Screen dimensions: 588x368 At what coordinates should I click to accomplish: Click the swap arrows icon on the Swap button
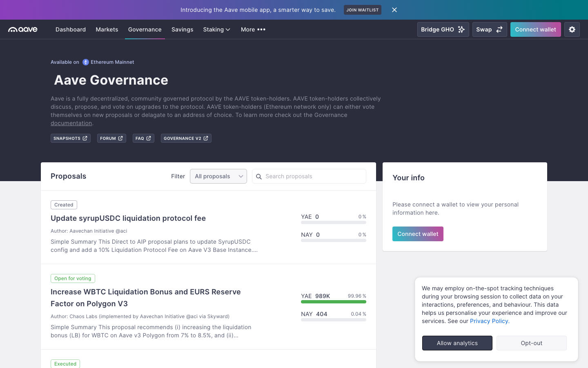500,29
